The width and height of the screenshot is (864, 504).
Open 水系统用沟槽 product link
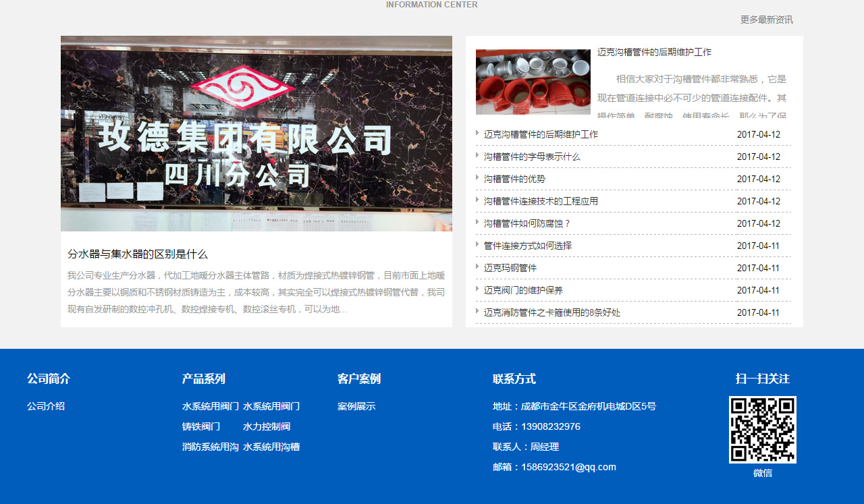[x=271, y=447]
